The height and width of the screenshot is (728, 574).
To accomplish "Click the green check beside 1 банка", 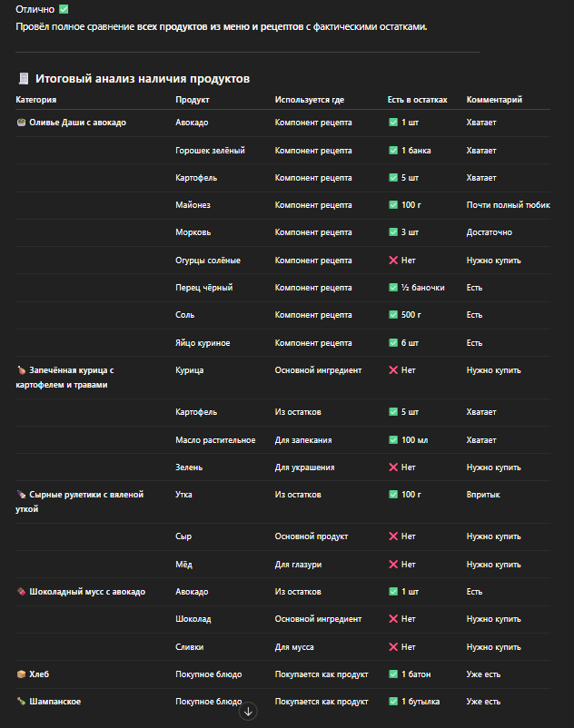I will tap(393, 150).
